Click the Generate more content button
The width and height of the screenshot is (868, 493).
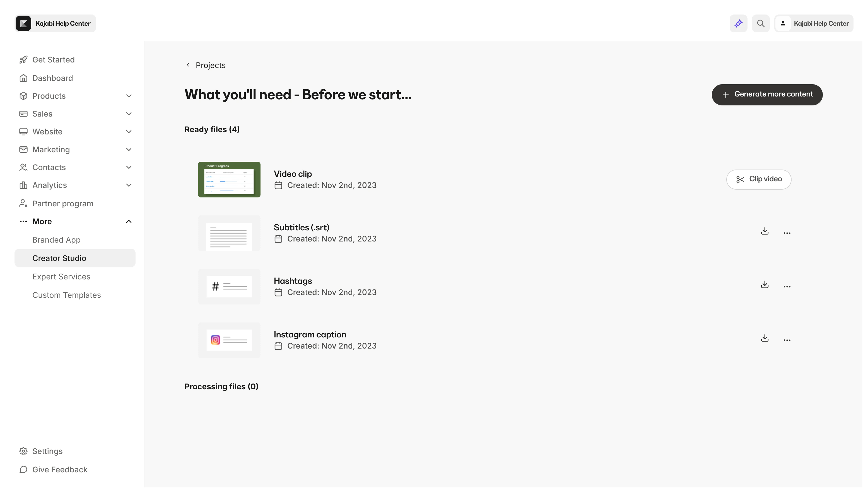pos(767,95)
